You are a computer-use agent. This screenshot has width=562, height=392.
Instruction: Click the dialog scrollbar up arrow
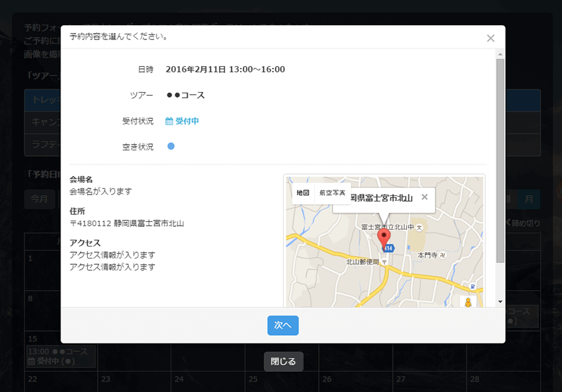(x=500, y=54)
